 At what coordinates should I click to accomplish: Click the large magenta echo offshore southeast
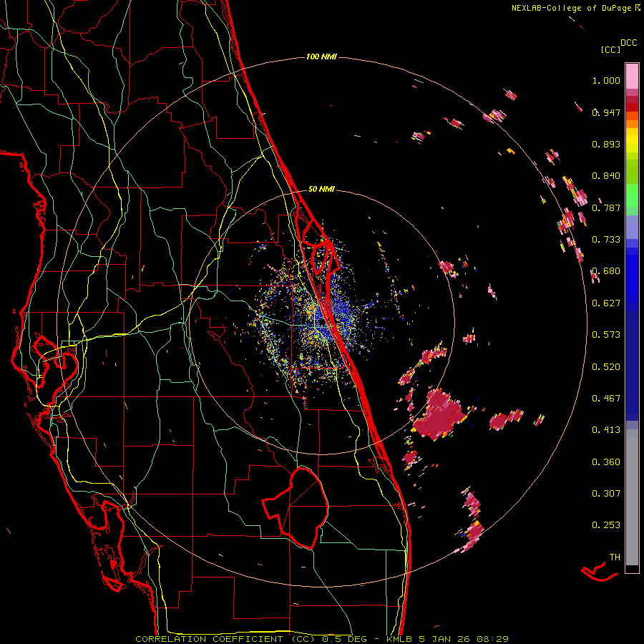439,416
